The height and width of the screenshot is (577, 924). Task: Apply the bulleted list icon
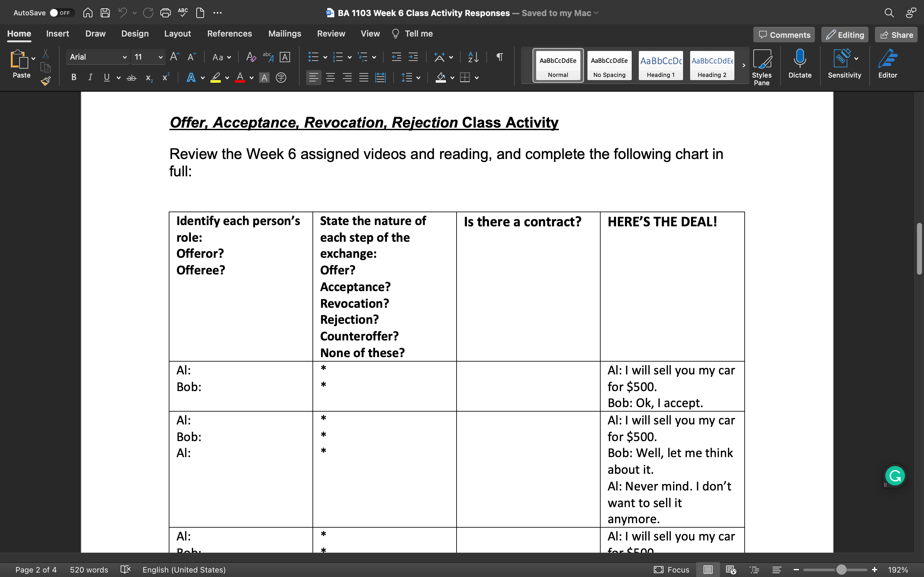pos(313,57)
